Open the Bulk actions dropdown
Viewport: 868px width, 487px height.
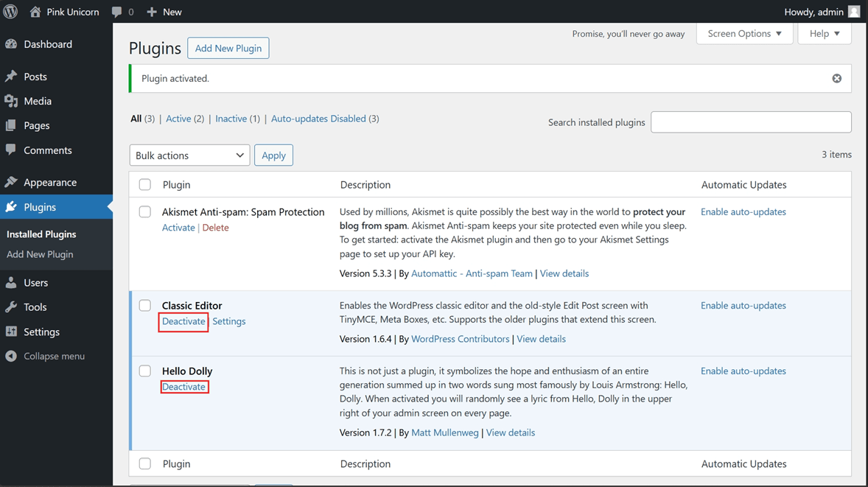pos(189,155)
